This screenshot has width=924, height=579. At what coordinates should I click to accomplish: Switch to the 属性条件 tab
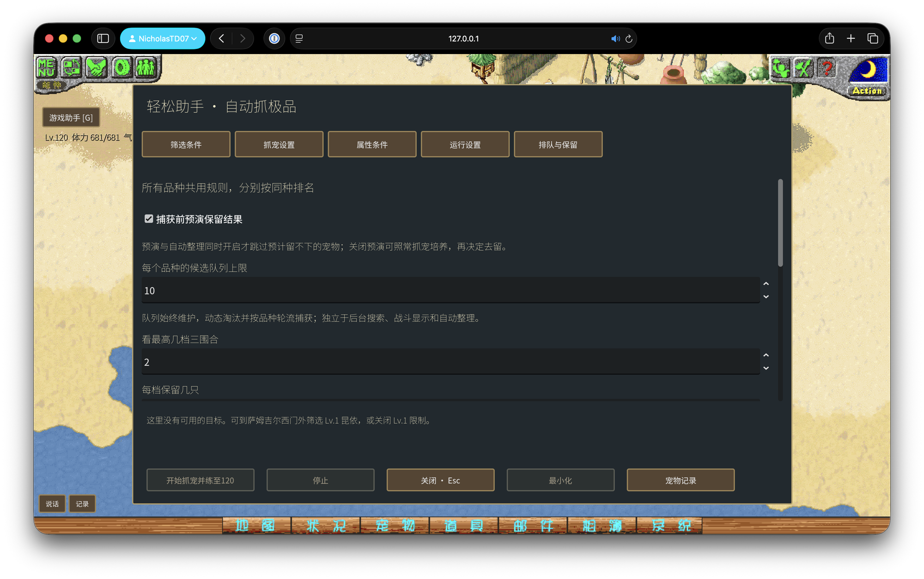coord(372,144)
